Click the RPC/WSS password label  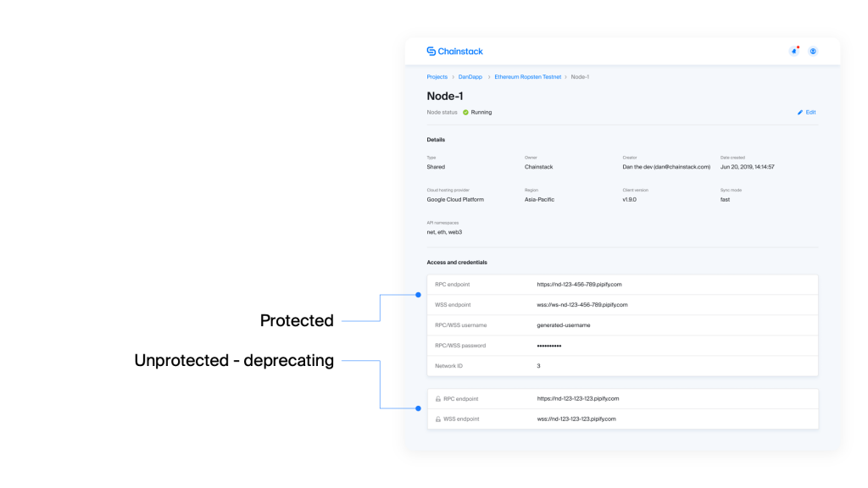click(460, 346)
